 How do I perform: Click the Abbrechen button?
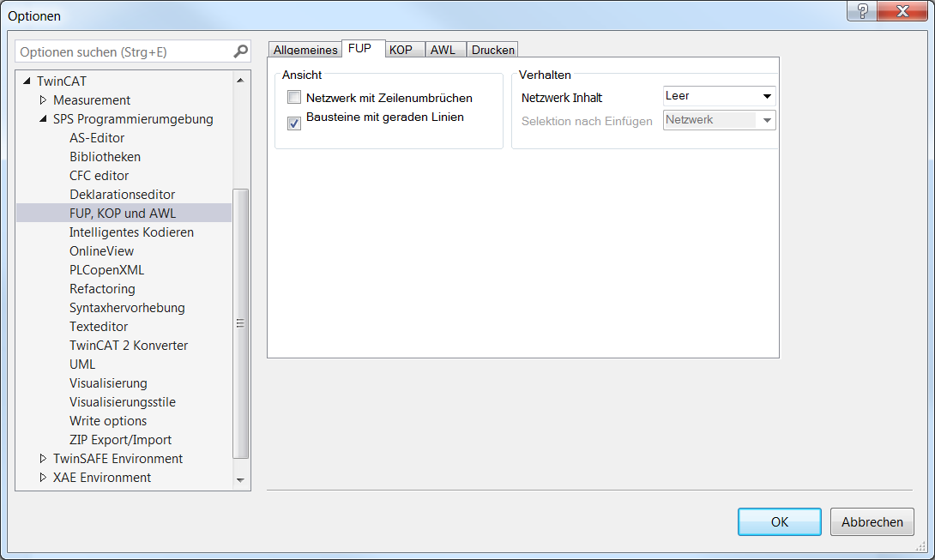pos(872,521)
